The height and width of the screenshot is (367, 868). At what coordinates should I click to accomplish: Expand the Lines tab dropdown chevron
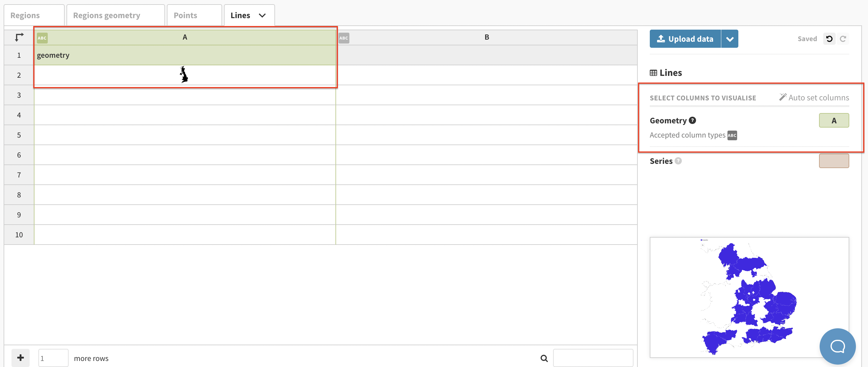262,15
